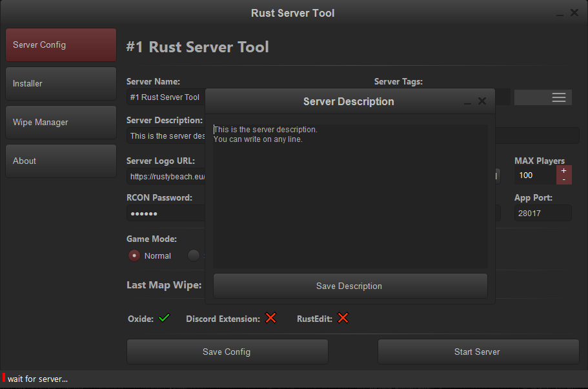Click the green Oxide checkmark icon
This screenshot has width=588, height=389.
[164, 318]
